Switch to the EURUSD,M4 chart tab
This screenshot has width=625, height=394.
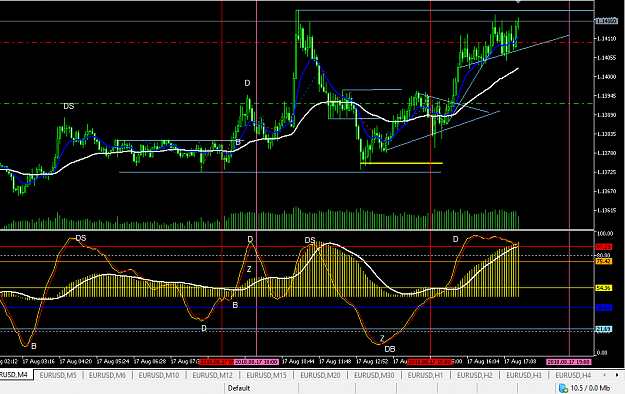coord(15,375)
